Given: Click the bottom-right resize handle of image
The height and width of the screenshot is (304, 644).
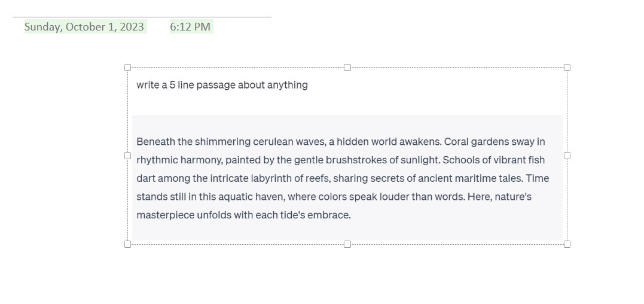Looking at the screenshot, I should pos(567,244).
